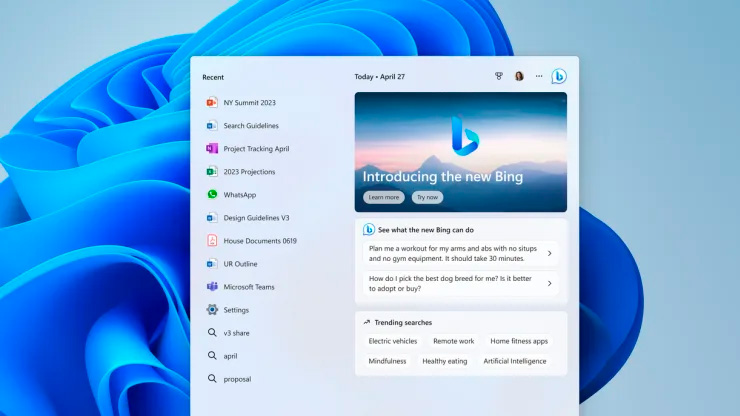The width and height of the screenshot is (740, 416).
Task: Open the user profile avatar
Action: tap(519, 76)
